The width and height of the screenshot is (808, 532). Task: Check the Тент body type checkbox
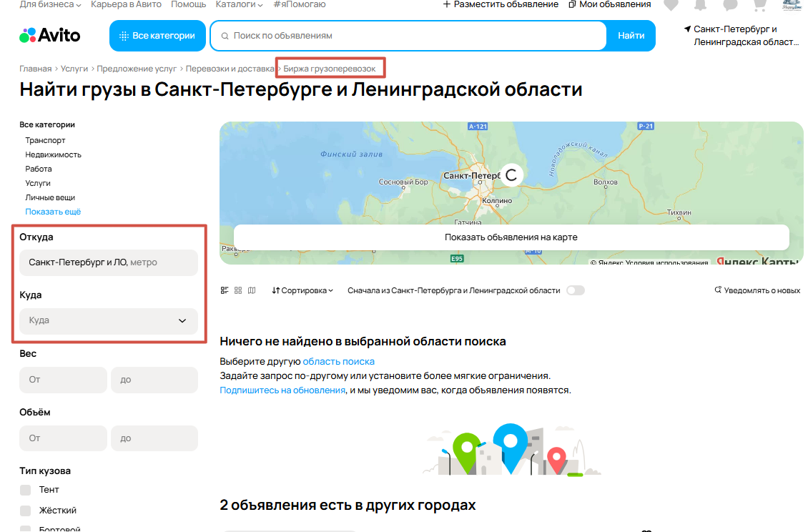(x=25, y=490)
